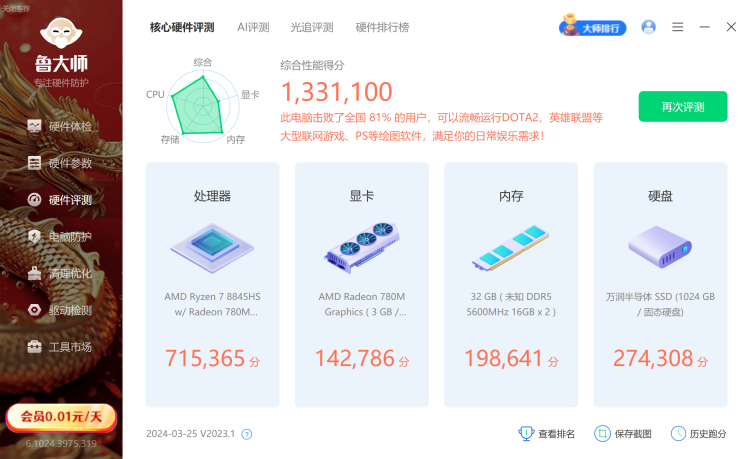Select the 处理器 score card
The width and height of the screenshot is (750, 459).
click(x=212, y=285)
